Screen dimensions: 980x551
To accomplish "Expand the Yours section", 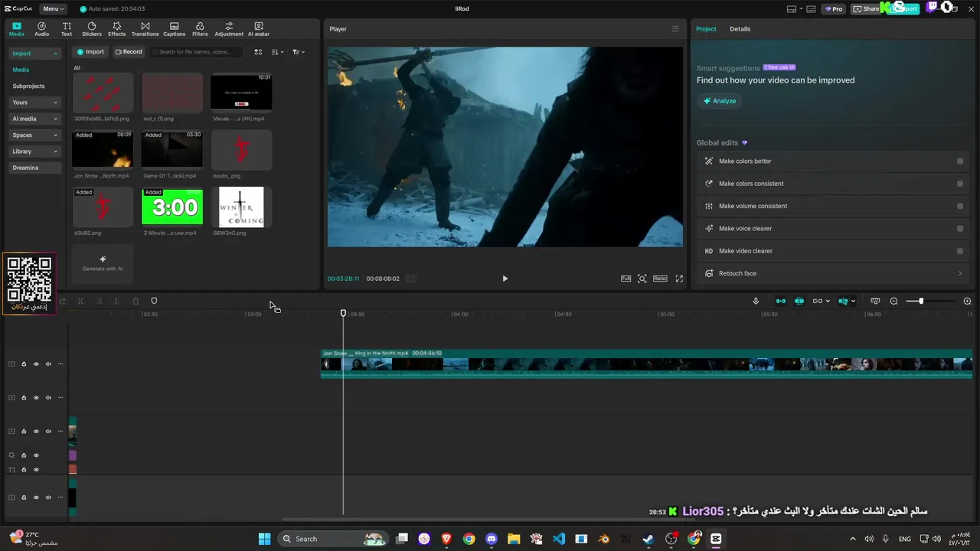I will [x=34, y=103].
